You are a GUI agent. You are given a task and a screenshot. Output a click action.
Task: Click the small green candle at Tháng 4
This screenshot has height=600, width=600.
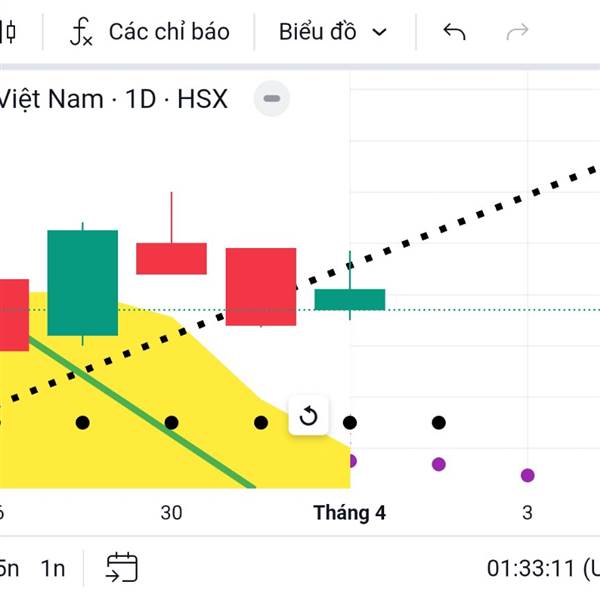350,299
